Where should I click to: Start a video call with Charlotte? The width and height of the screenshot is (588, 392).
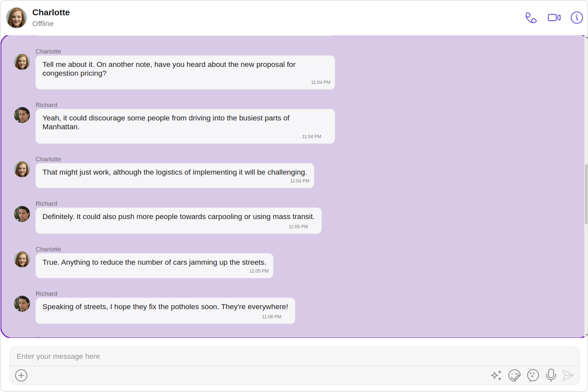coord(554,18)
